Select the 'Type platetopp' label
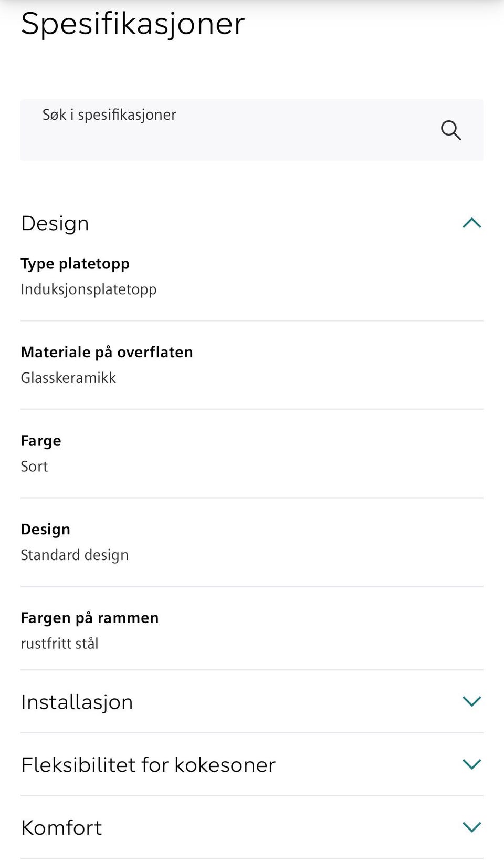The width and height of the screenshot is (504, 860). pyautogui.click(x=75, y=264)
